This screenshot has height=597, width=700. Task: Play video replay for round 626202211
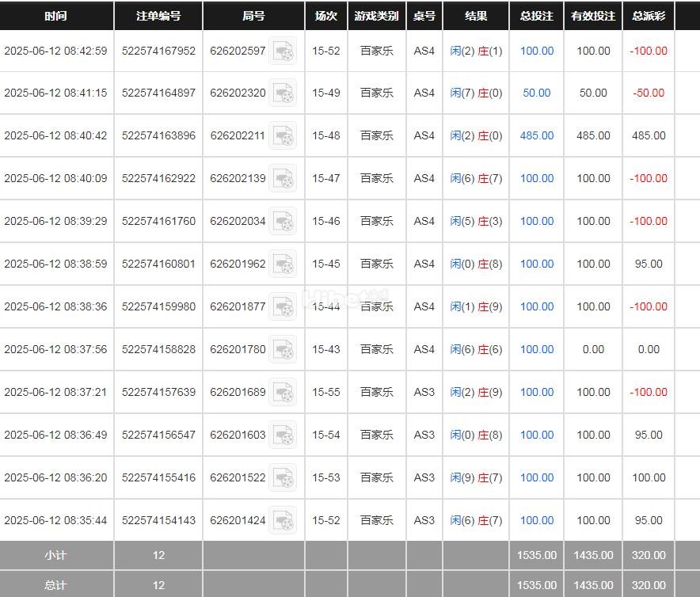pyautogui.click(x=283, y=136)
